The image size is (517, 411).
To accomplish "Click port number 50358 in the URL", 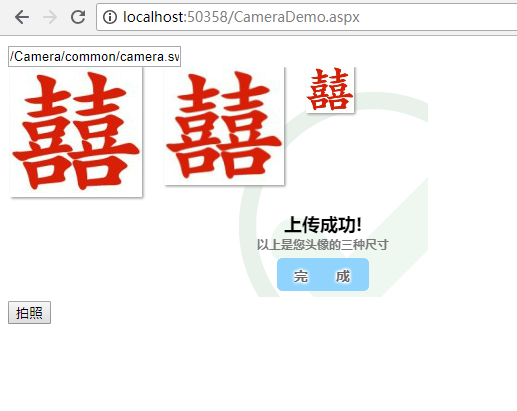I will pyautogui.click(x=207, y=17).
